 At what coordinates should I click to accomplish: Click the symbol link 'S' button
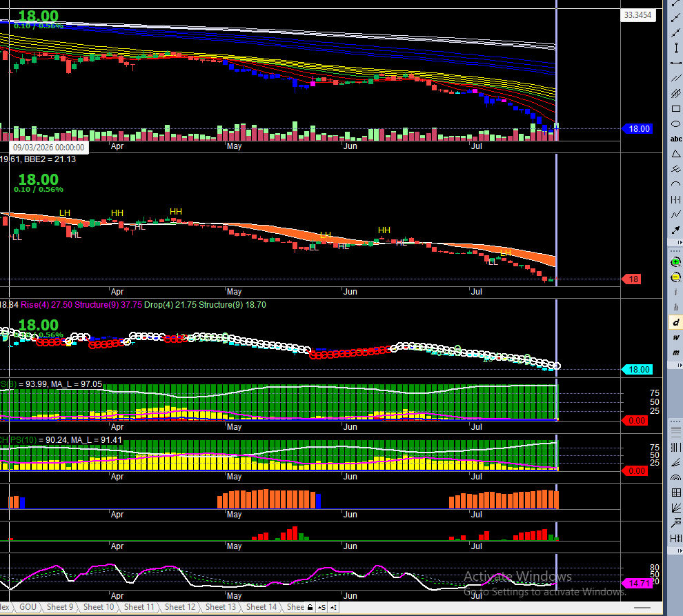click(x=322, y=607)
